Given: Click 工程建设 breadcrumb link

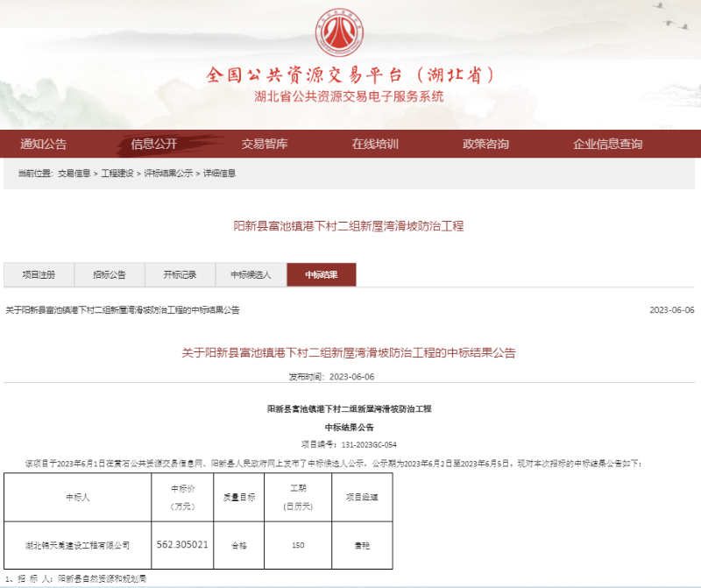Looking at the screenshot, I should coord(117,174).
